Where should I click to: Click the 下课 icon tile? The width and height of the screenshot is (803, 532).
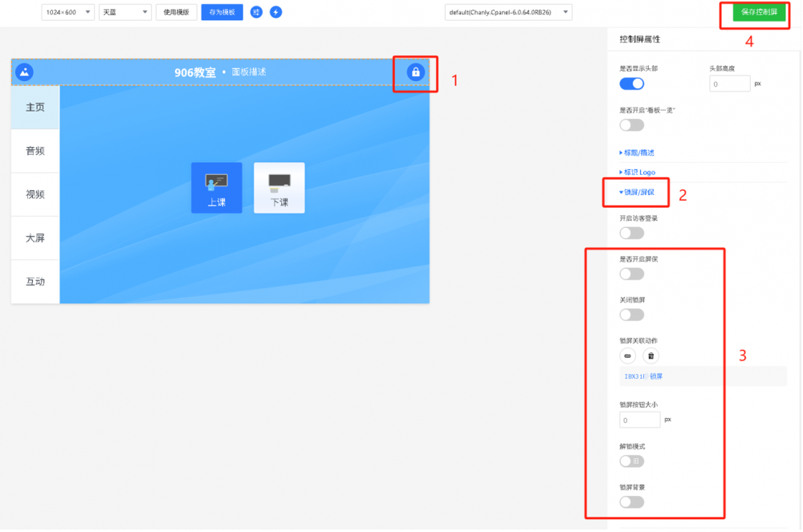coord(279,188)
